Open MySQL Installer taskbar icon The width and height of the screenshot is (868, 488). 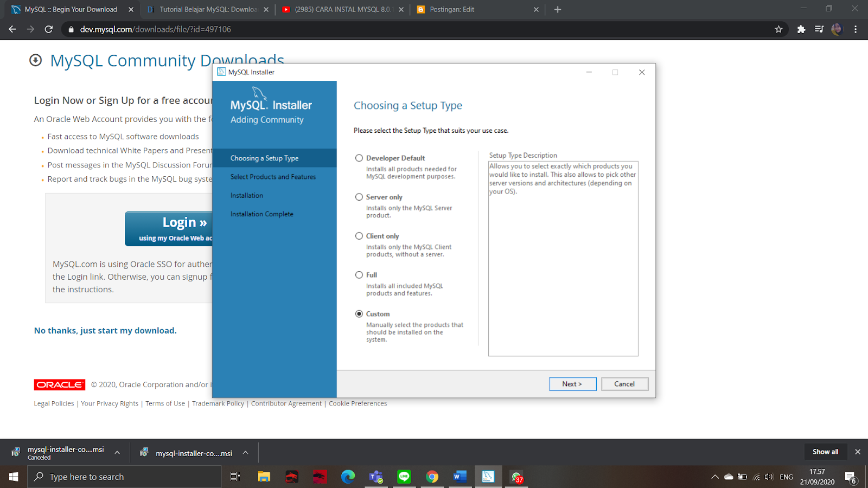[x=488, y=477]
